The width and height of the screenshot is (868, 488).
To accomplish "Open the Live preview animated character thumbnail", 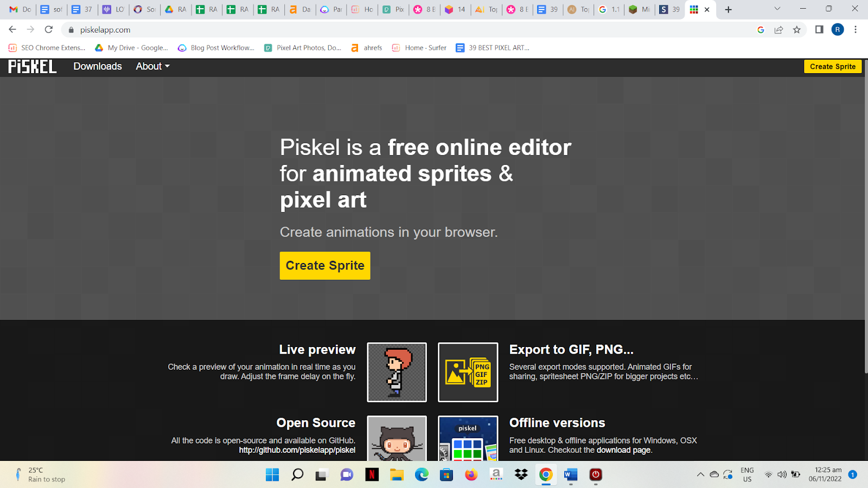I will (x=397, y=372).
